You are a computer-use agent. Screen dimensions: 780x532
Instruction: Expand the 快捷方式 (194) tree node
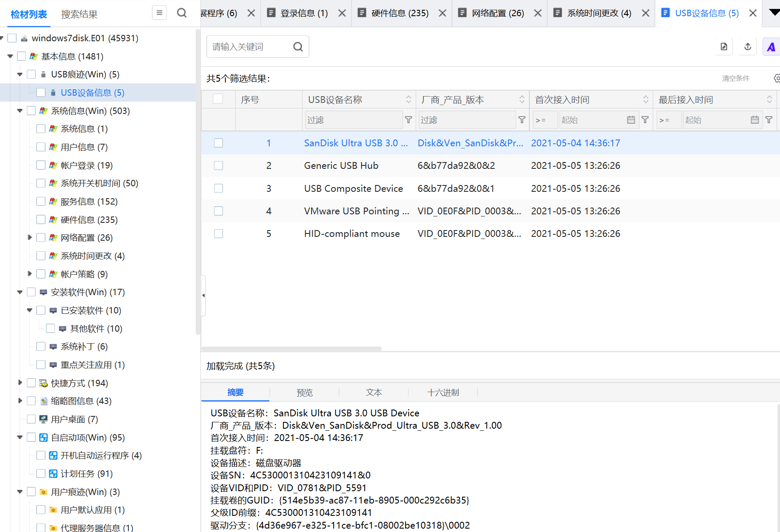(x=20, y=383)
